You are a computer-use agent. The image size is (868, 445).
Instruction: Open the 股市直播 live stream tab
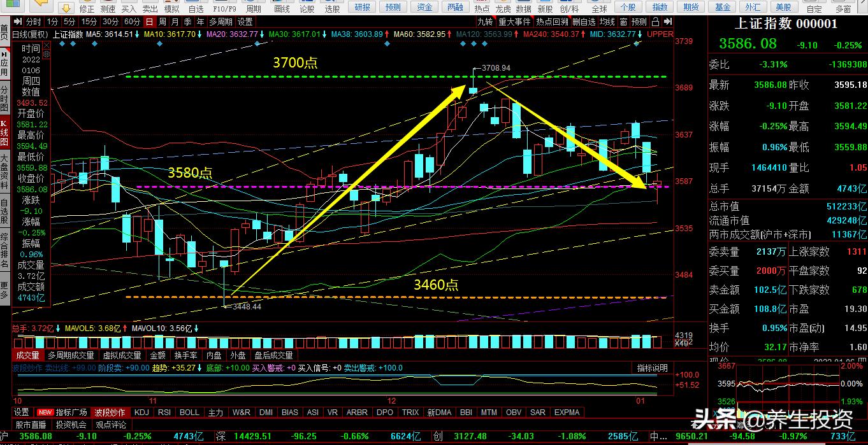31,424
